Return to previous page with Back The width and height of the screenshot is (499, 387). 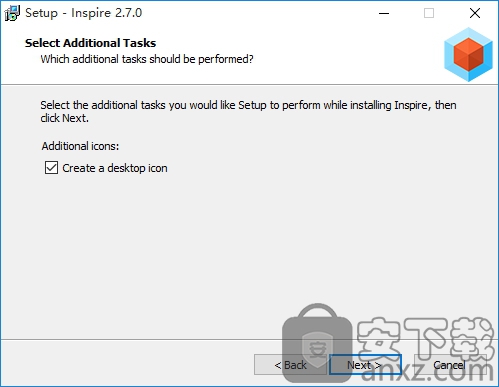(290, 365)
